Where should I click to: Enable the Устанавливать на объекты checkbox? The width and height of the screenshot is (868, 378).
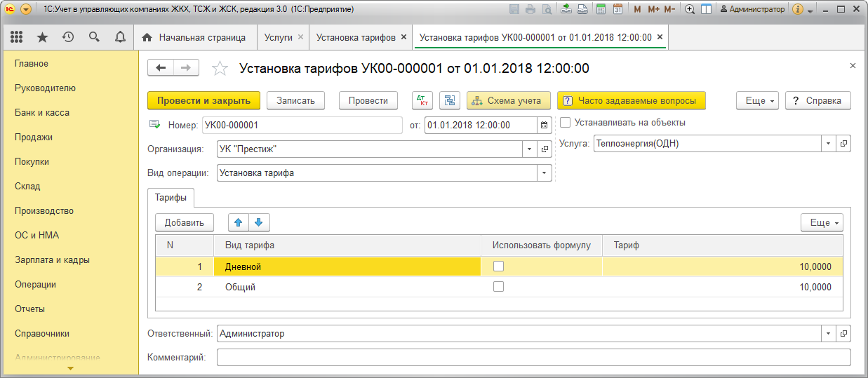point(566,123)
